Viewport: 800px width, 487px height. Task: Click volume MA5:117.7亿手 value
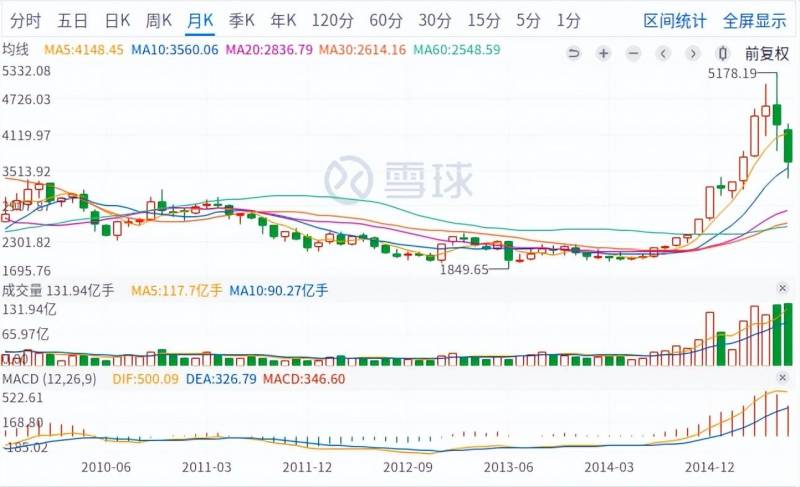click(x=177, y=291)
